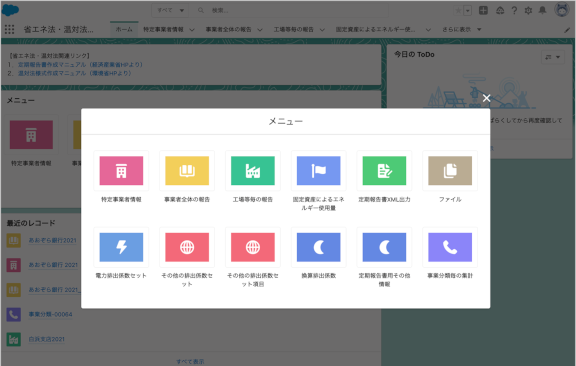The image size is (576, 366).
Task: Close the メニュー dialog with the X
Action: pyautogui.click(x=486, y=98)
